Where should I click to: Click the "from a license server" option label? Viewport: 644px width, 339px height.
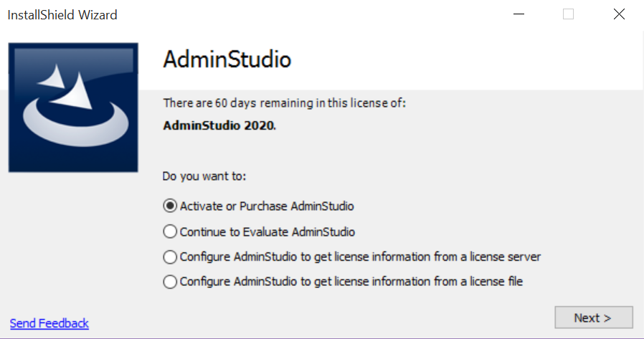360,257
